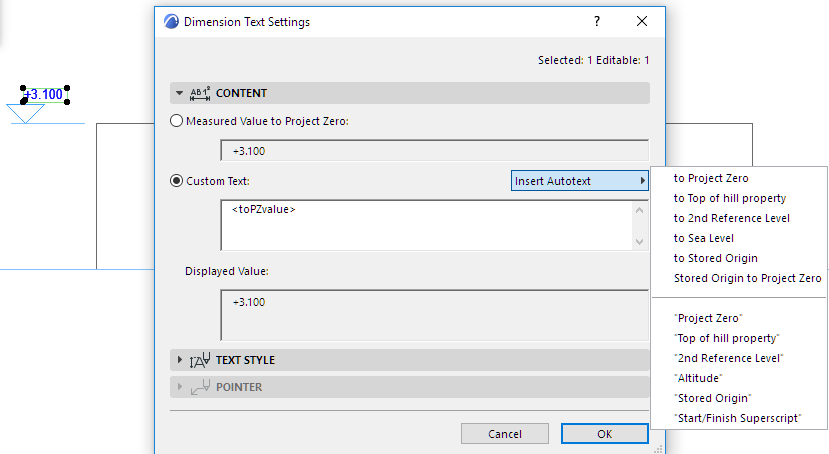Image resolution: width=829 pixels, height=454 pixels.
Task: Open the Insert Autotext dropdown
Action: pyautogui.click(x=580, y=181)
